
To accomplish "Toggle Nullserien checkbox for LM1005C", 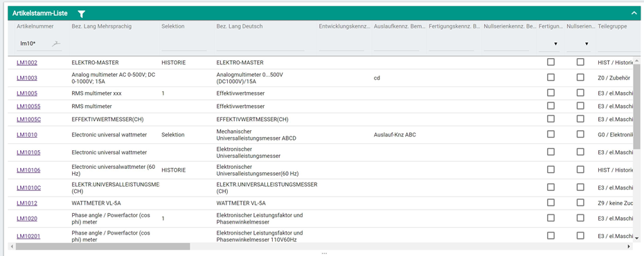I will [580, 118].
